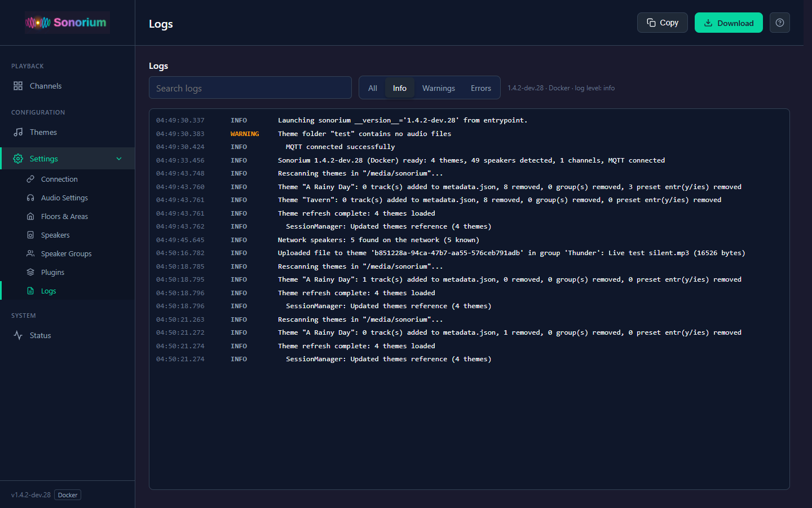Click the Status activity pulse icon
This screenshot has width=812, height=508.
(18, 335)
